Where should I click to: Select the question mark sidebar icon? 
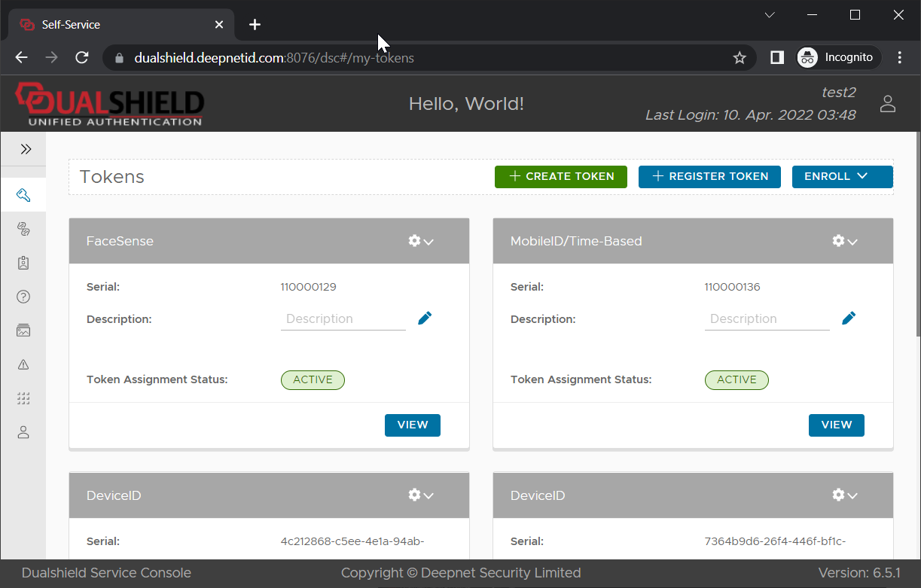click(x=23, y=297)
